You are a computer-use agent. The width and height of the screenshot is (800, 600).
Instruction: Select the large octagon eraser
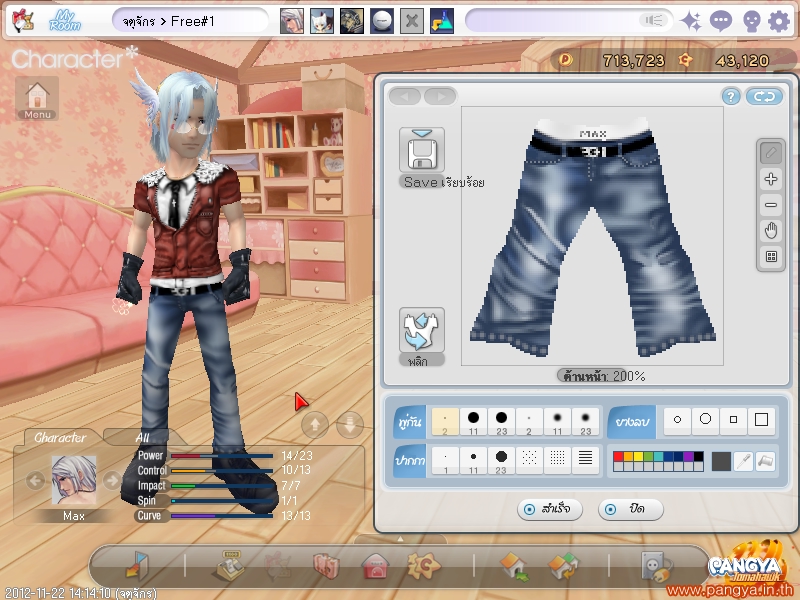coord(705,420)
